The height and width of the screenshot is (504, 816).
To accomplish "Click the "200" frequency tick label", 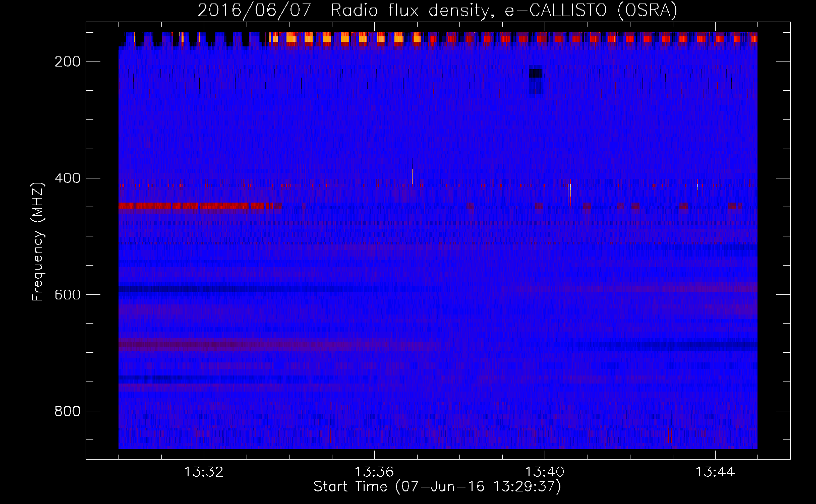I will [68, 61].
